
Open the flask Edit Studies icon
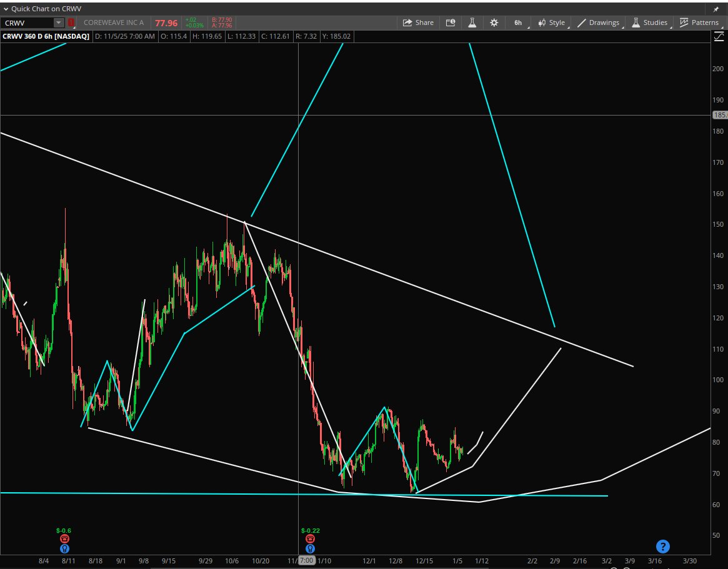tap(472, 22)
